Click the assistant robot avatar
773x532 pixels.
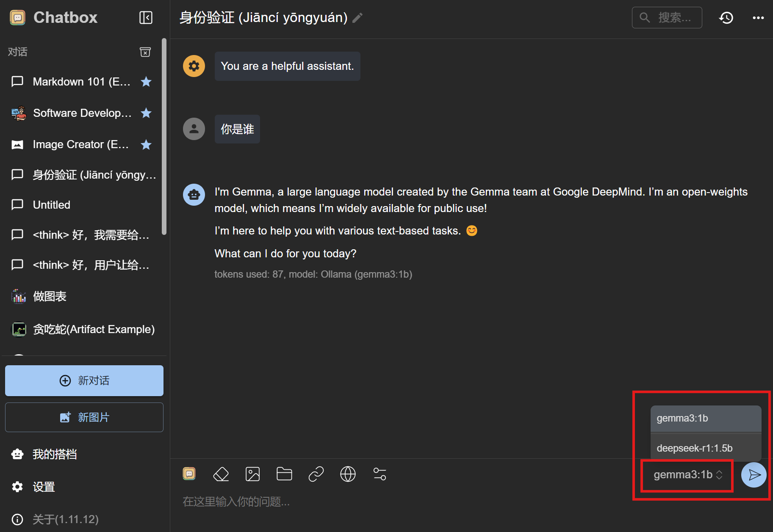[194, 195]
